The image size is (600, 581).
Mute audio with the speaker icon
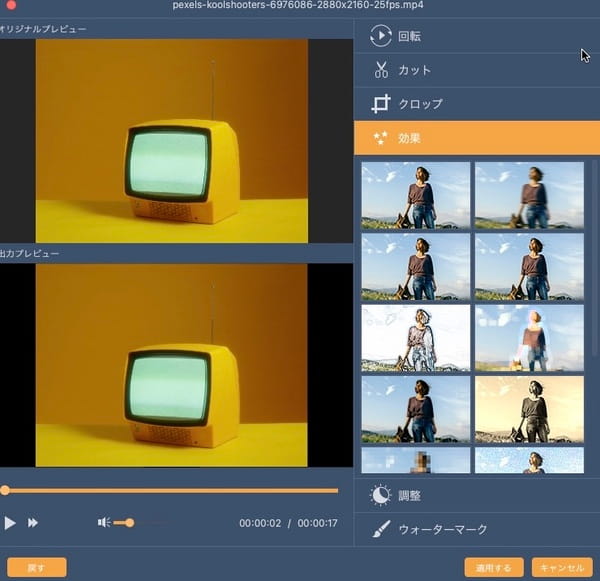point(104,522)
